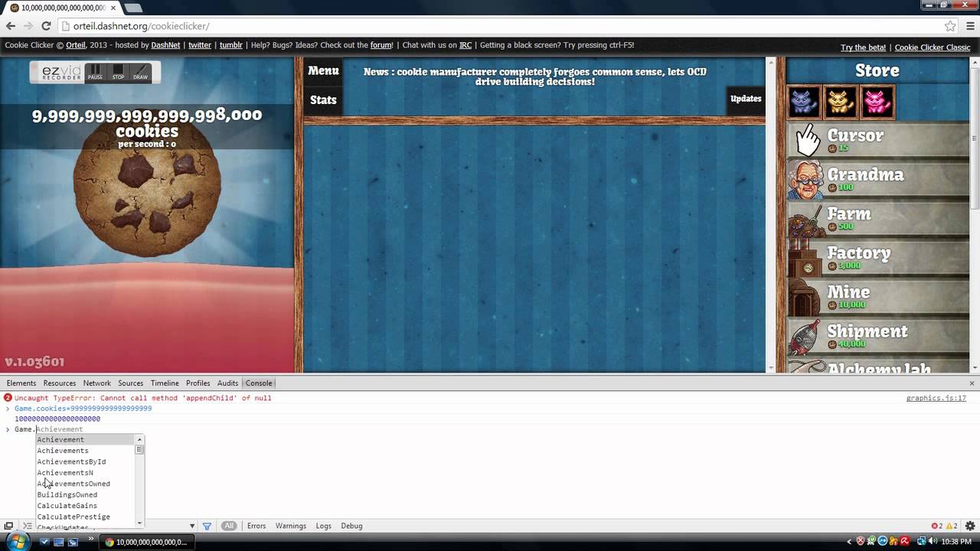The image size is (980, 551).
Task: Open the Windows Start menu
Action: coord(16,542)
